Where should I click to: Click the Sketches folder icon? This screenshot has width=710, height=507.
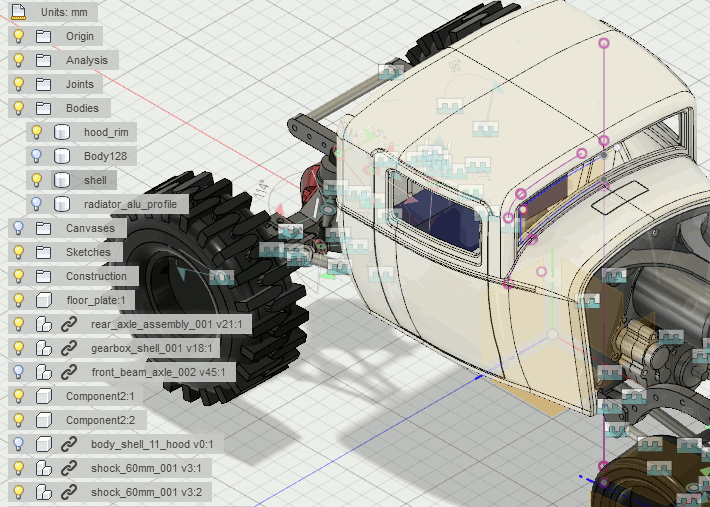click(43, 252)
